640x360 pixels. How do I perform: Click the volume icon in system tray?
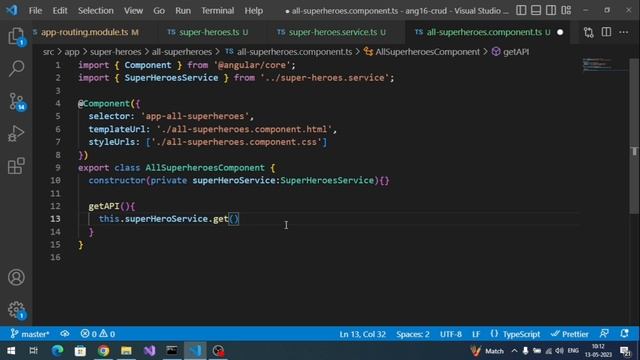click(560, 351)
